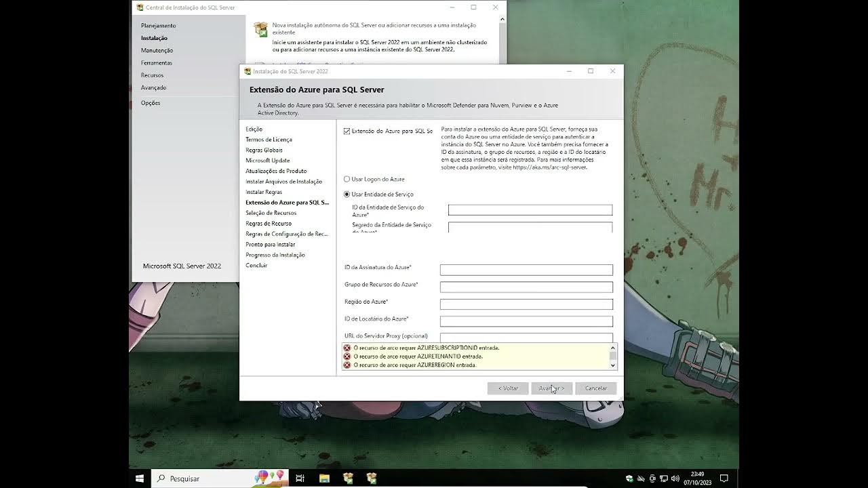868x488 pixels.
Task: Open Planejamento in Central de Instalação window
Action: [x=158, y=26]
